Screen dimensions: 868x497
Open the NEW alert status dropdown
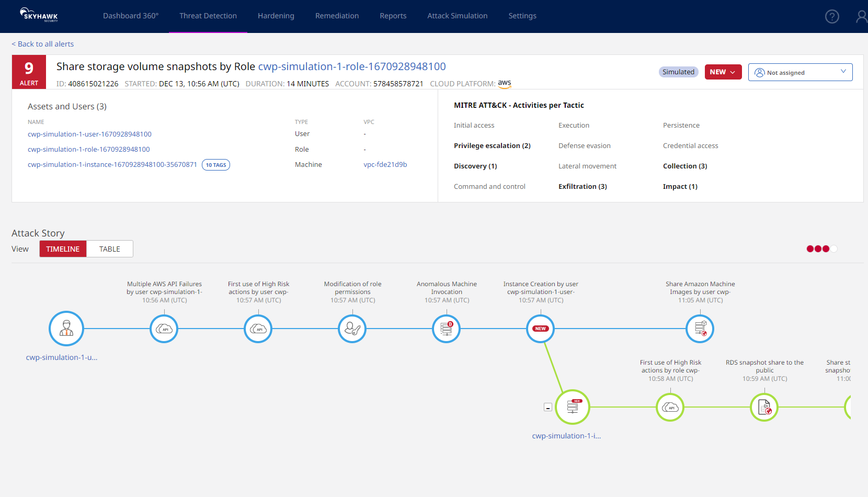pyautogui.click(x=723, y=72)
